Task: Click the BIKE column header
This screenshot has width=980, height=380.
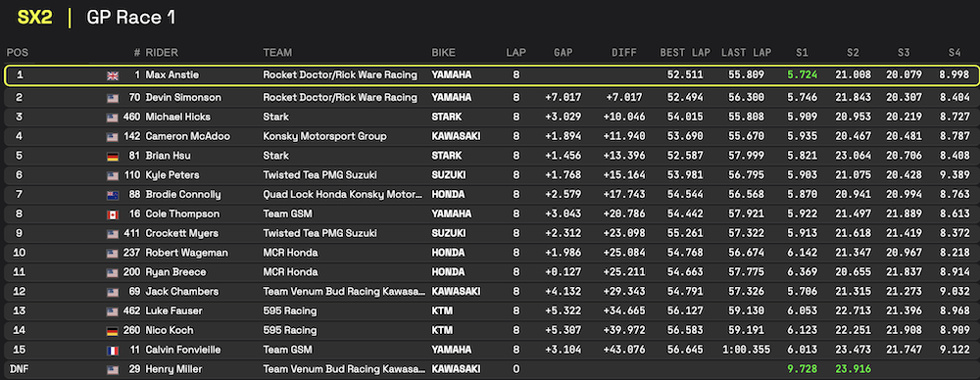Action: point(444,53)
